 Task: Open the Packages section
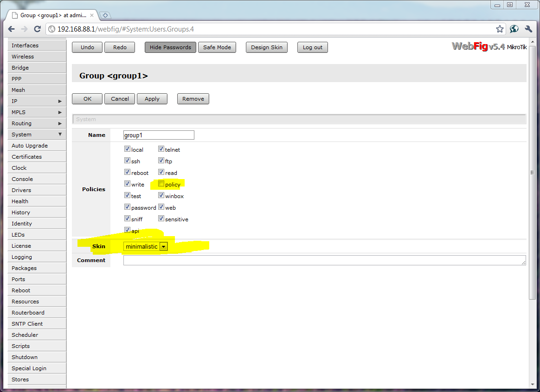(37, 268)
